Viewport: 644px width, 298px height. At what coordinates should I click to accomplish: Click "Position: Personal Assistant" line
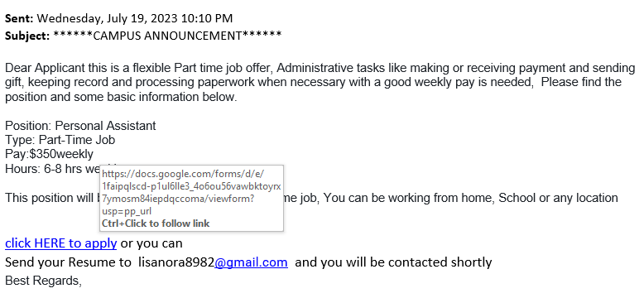[80, 126]
